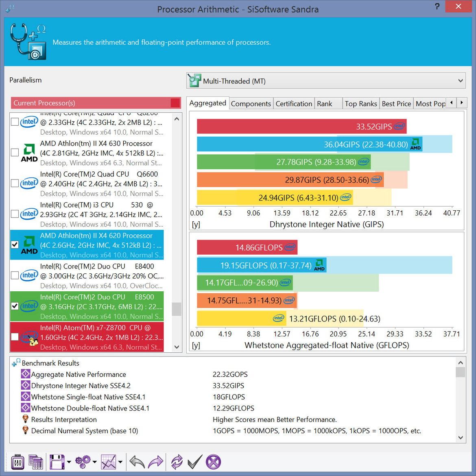
Task: Click results panel scroll down arrow
Action: click(461, 437)
